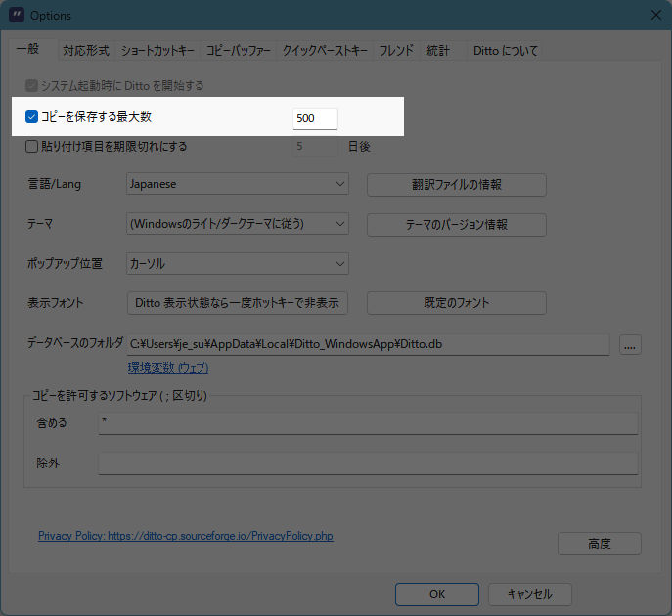Open the 対応形式 tab

(x=86, y=51)
